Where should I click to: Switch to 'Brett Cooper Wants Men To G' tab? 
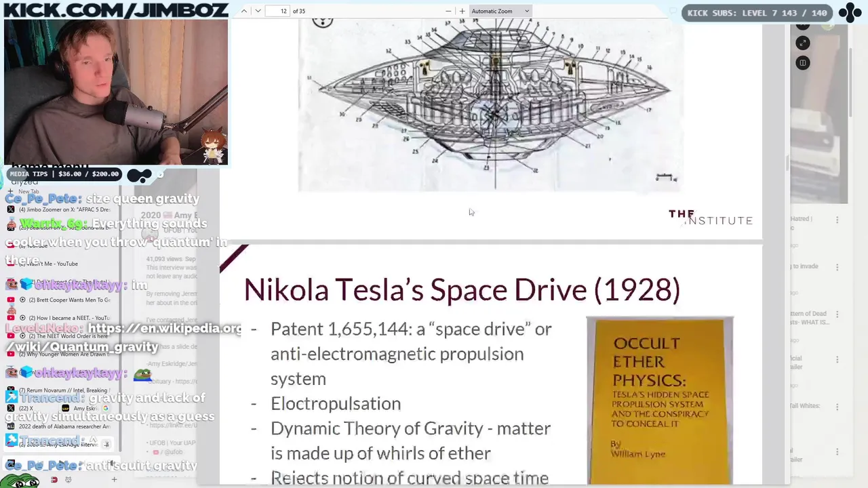pos(59,300)
